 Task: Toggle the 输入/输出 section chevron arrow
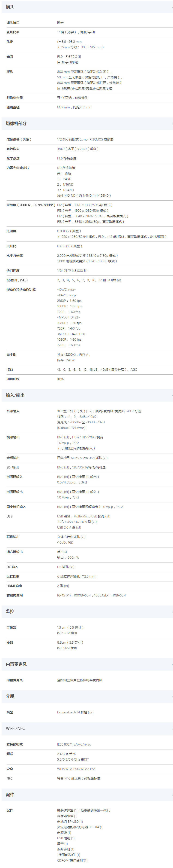point(172,396)
